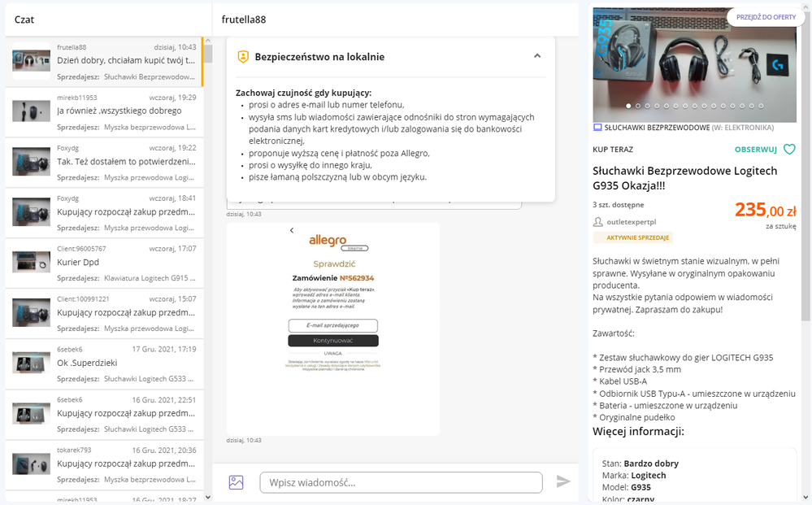This screenshot has width=812, height=505.
Task: Click the tokarek793 chat thumbnail
Action: point(31,464)
